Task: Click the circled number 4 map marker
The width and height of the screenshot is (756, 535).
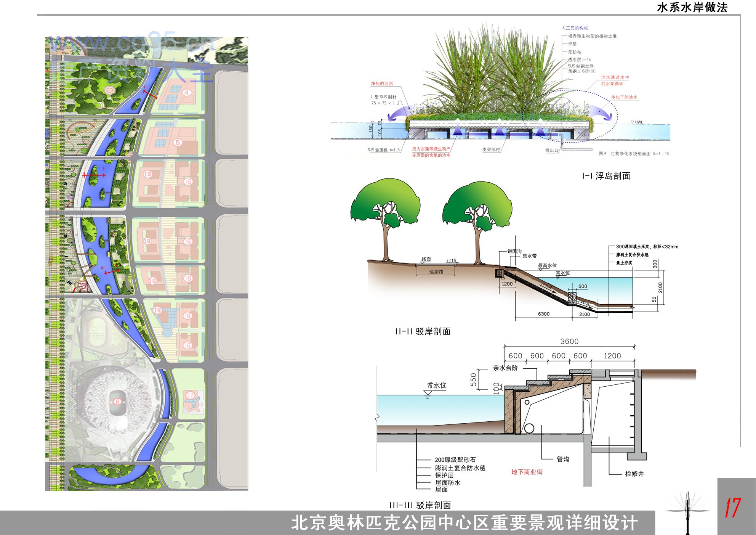Action: (187, 92)
